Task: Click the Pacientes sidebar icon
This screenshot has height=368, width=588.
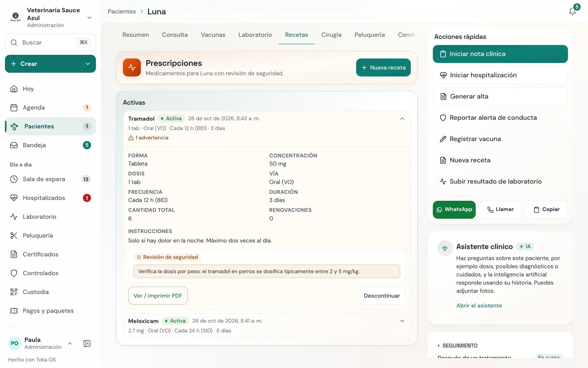Action: point(14,126)
